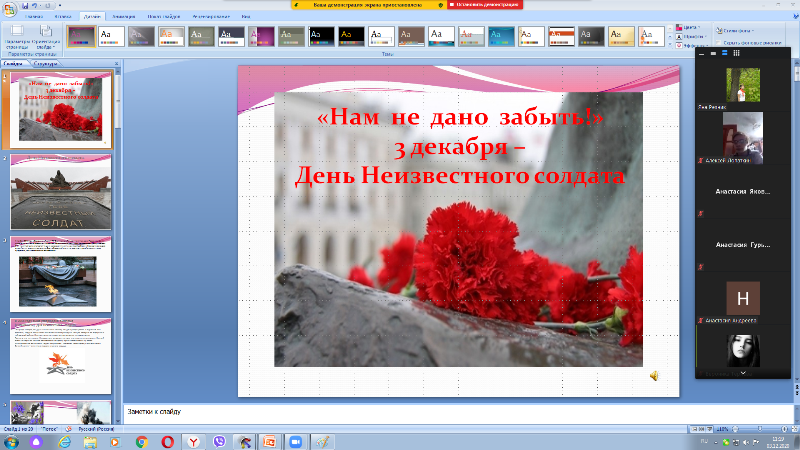This screenshot has height=450, width=800.
Task: Open Google Chrome from taskbar
Action: pos(142,442)
